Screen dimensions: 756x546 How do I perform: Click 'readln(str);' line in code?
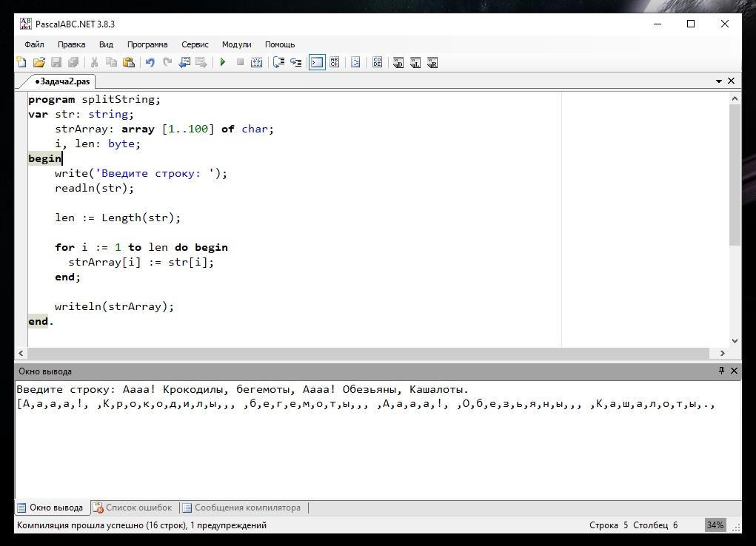click(95, 188)
